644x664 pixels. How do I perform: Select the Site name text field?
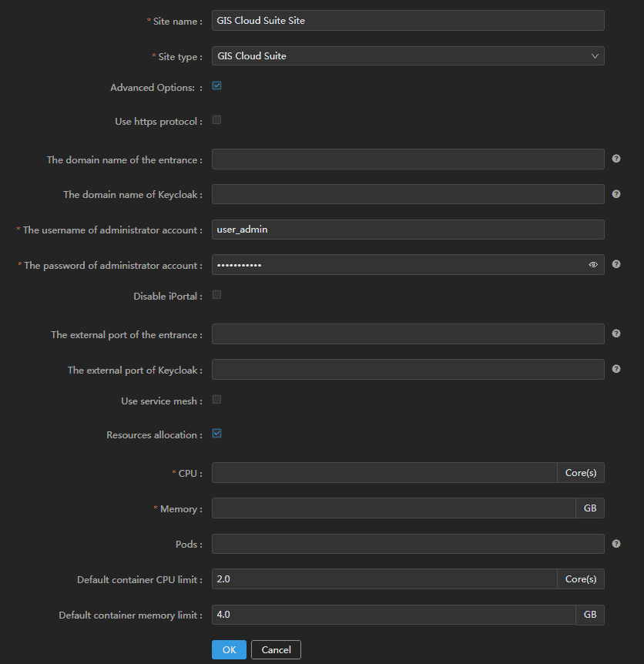[x=408, y=21]
